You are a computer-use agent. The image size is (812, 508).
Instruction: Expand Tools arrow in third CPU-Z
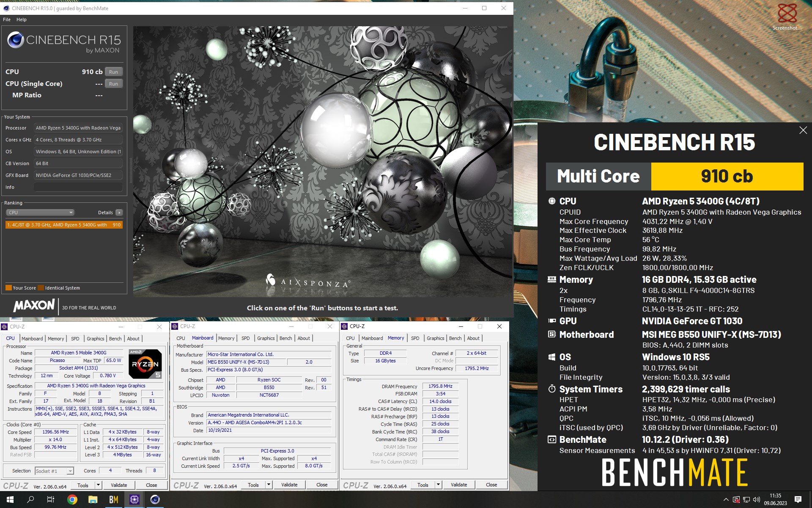pos(439,485)
